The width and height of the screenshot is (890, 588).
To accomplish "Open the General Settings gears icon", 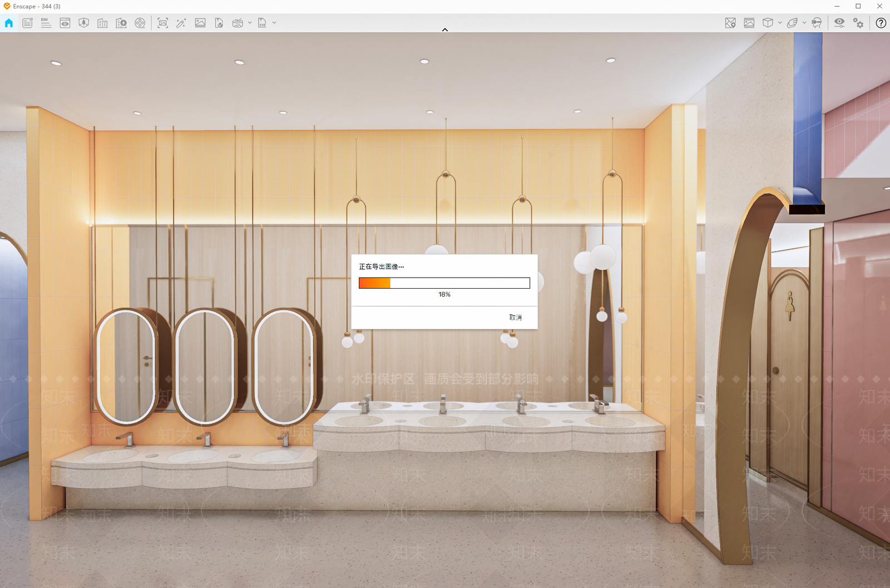I will coord(858,23).
